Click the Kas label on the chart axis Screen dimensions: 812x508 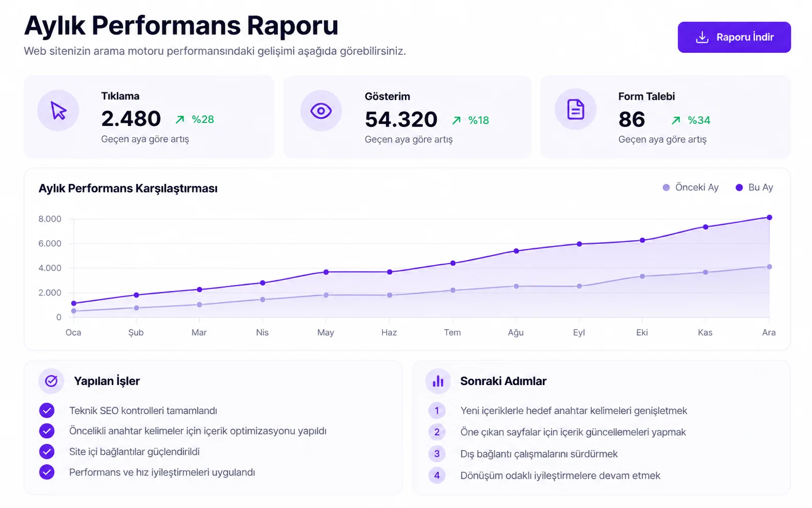[x=705, y=332]
